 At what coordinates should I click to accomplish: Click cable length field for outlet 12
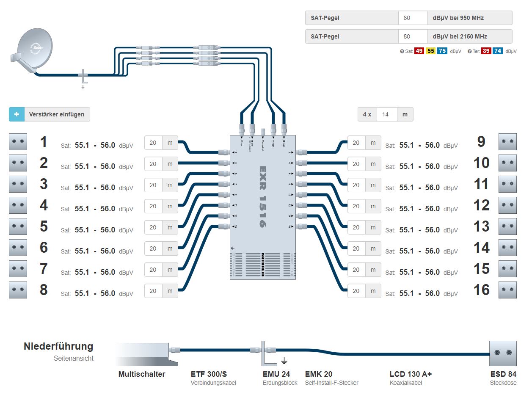point(356,206)
